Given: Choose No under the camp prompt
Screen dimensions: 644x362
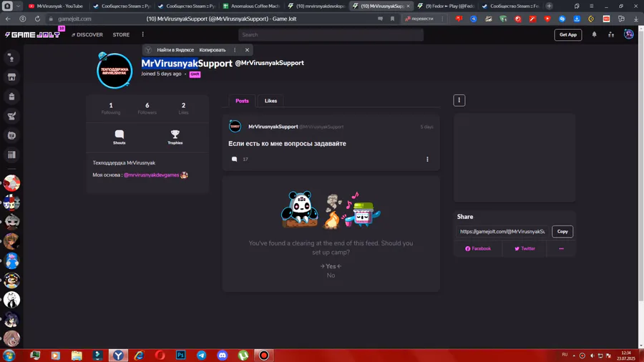Looking at the screenshot, I should (331, 275).
